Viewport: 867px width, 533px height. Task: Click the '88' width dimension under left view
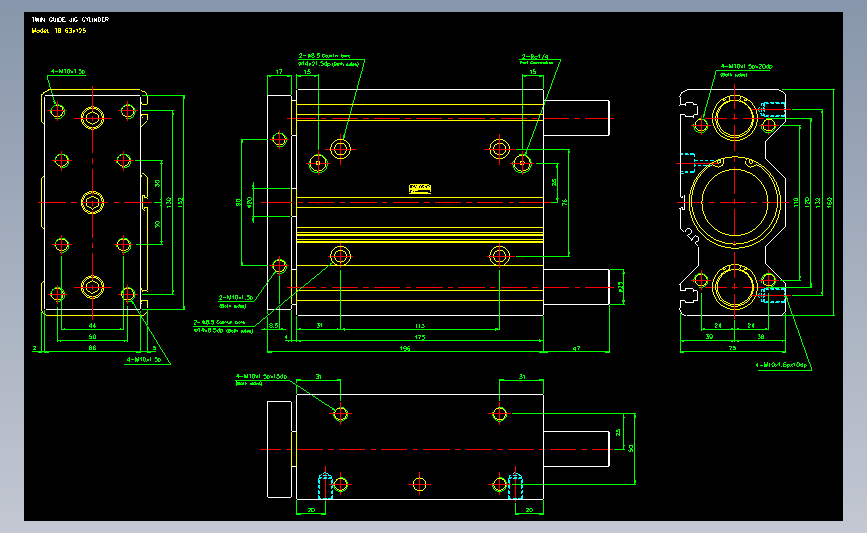[x=92, y=348]
